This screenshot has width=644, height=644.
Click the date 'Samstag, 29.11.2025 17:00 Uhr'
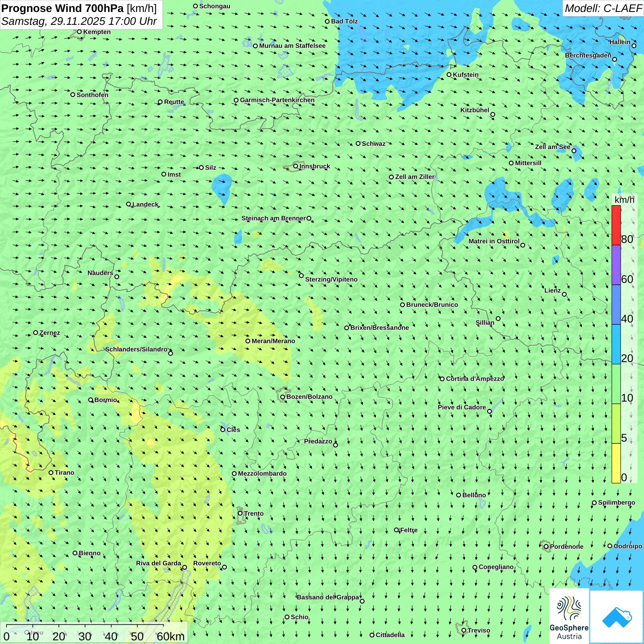coord(79,21)
